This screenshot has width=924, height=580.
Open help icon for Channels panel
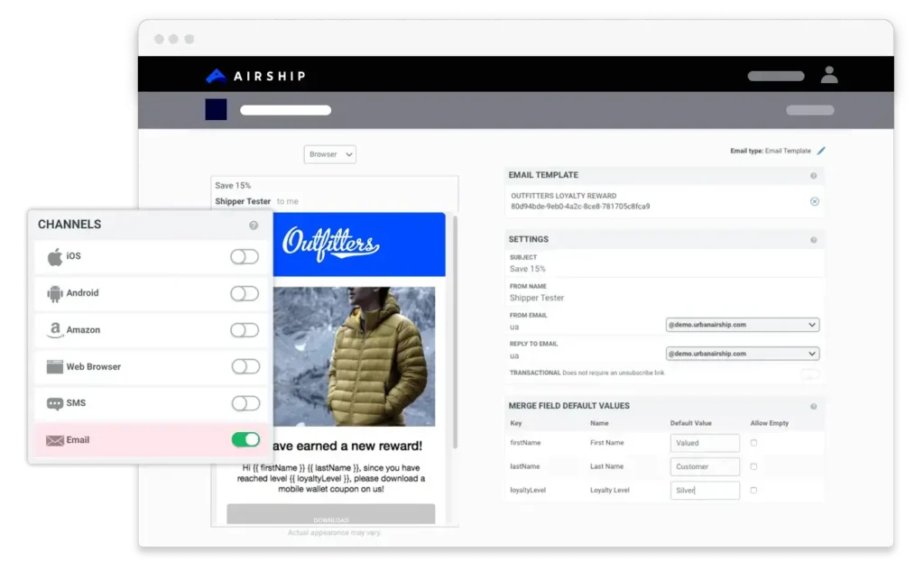coord(254,225)
